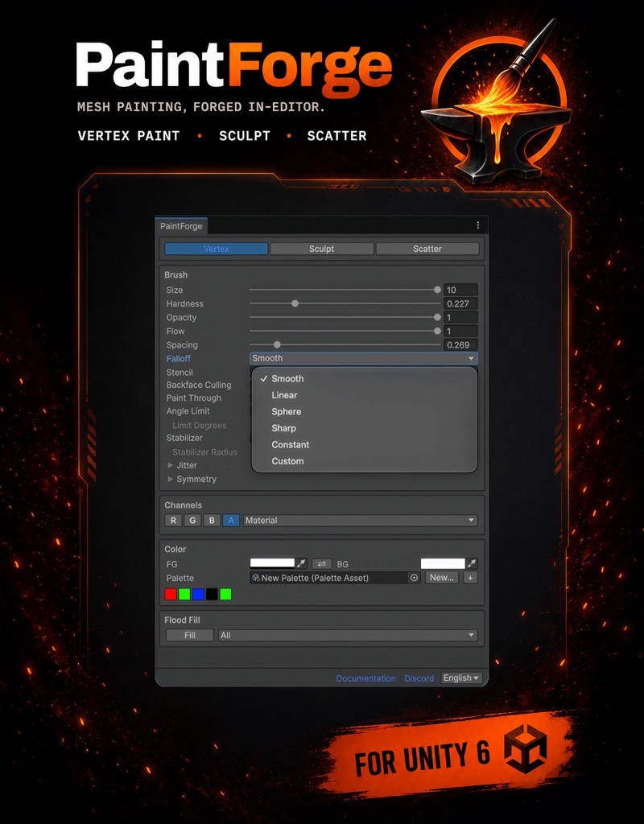Viewport: 644px width, 824px height.
Task: Select the green swatch beside the red one
Action: [184, 595]
